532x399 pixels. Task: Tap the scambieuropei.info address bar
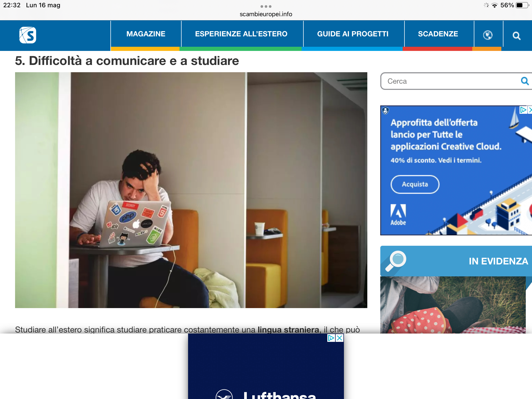coord(266,14)
